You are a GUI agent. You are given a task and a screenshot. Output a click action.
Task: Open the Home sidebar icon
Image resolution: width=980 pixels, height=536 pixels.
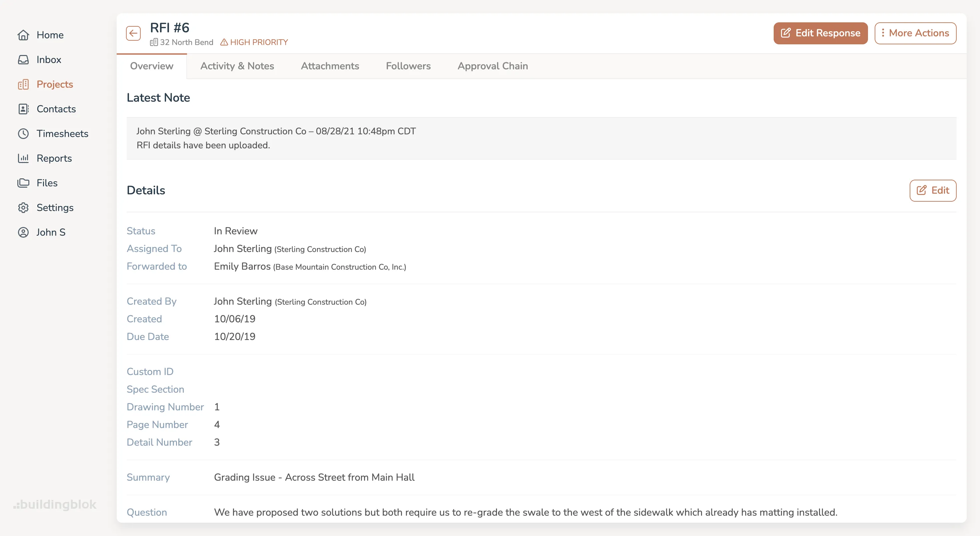click(x=24, y=35)
